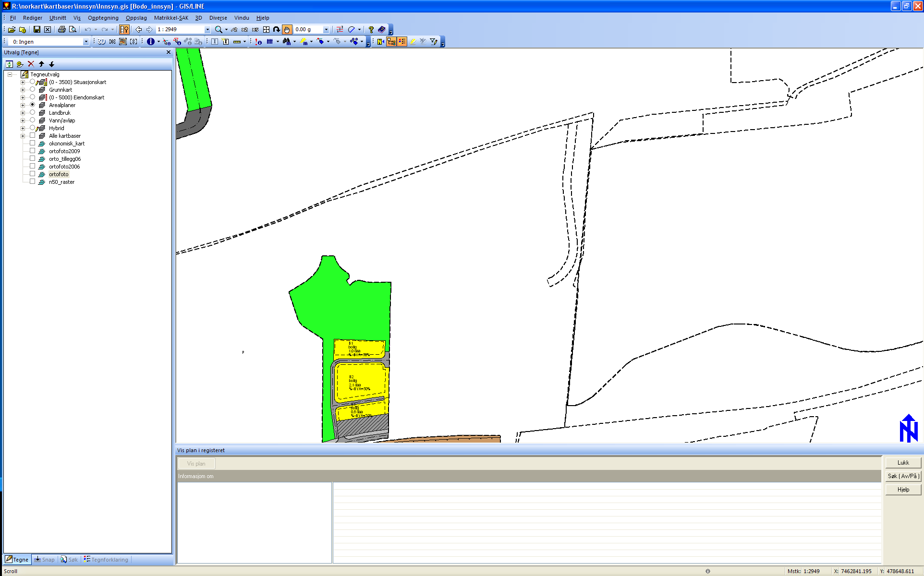Image resolution: width=924 pixels, height=576 pixels.
Task: Select the pan hand tool
Action: 287,29
